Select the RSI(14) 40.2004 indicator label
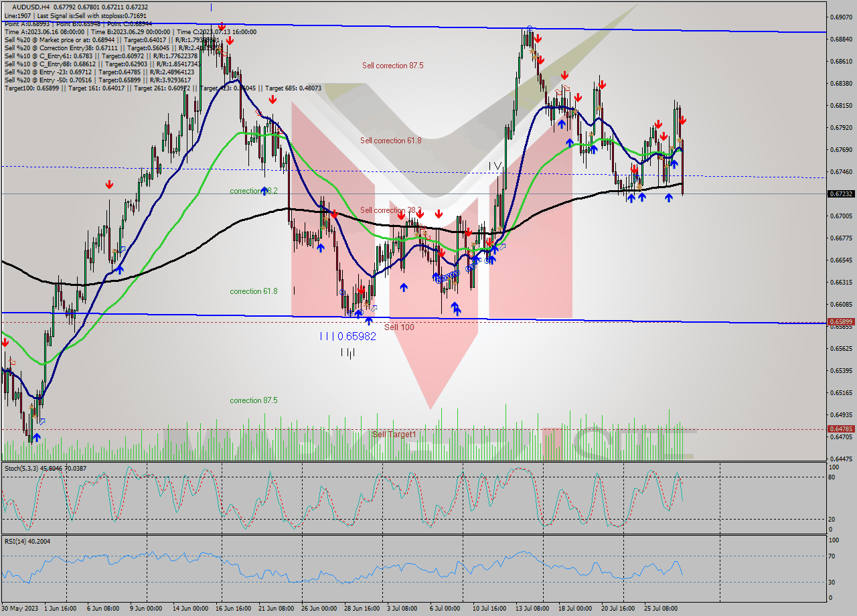 (x=27, y=541)
